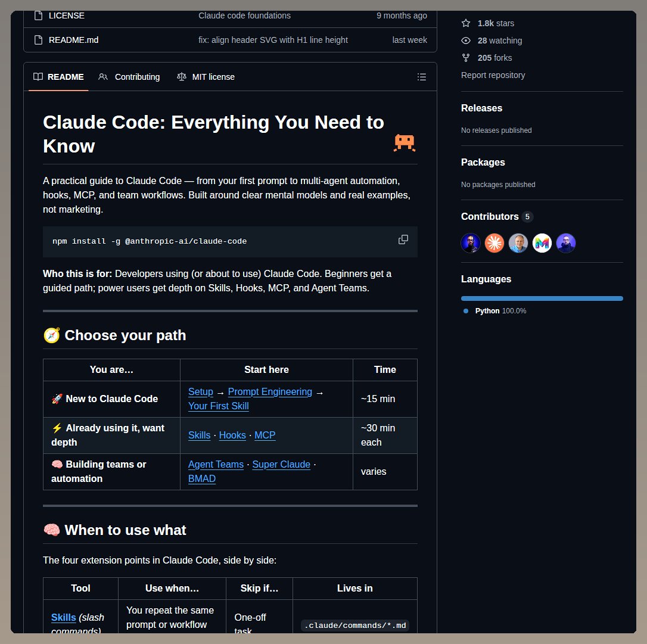Click the fork icon beside forks count
The width and height of the screenshot is (647, 644).
(466, 58)
